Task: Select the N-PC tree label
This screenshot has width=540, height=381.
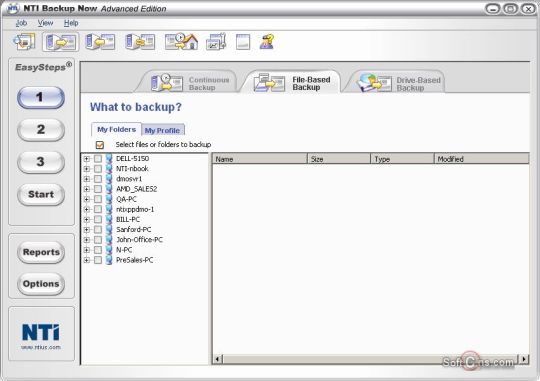Action: 124,250
